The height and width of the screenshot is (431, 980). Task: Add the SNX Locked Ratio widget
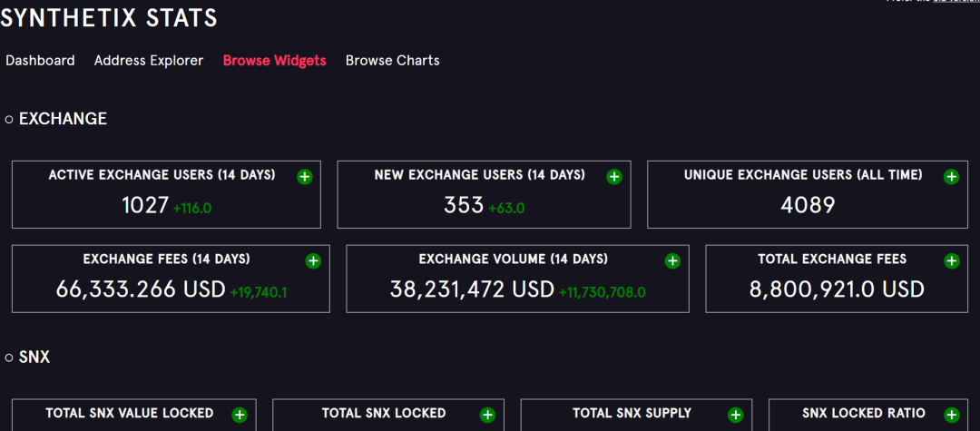pos(951,415)
